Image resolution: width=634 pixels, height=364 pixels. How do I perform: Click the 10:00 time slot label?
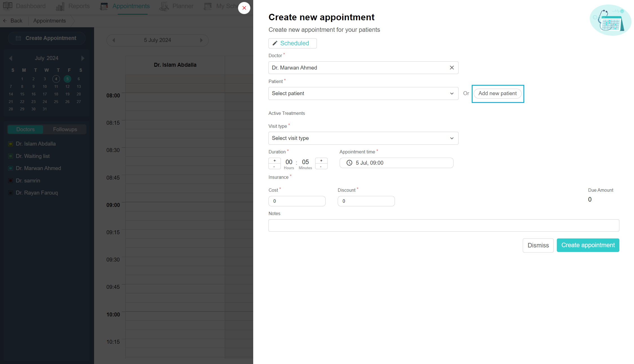pyautogui.click(x=113, y=315)
